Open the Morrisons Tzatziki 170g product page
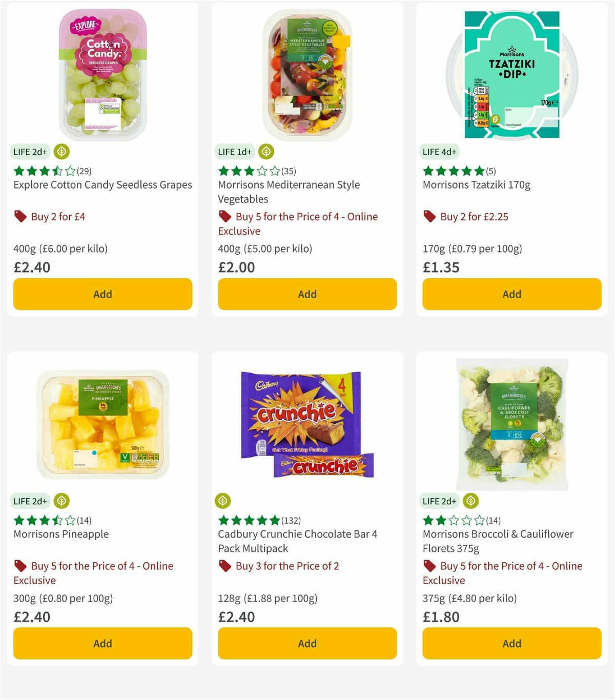 [477, 184]
